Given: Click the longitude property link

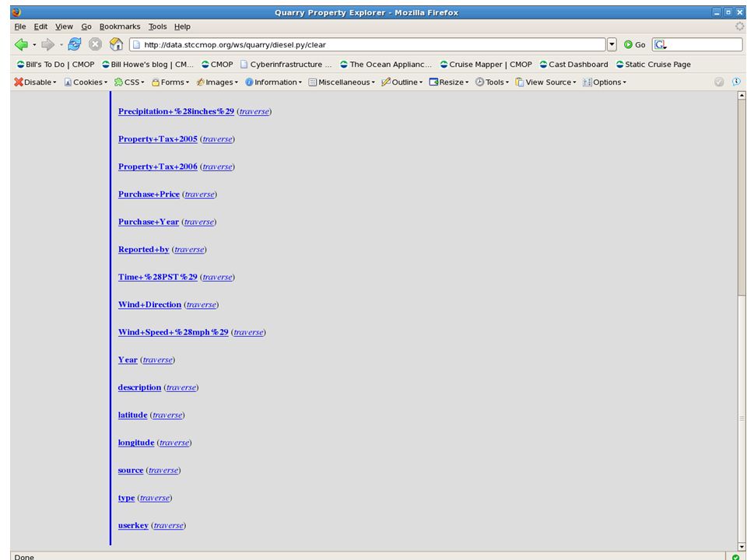Looking at the screenshot, I should [x=136, y=443].
